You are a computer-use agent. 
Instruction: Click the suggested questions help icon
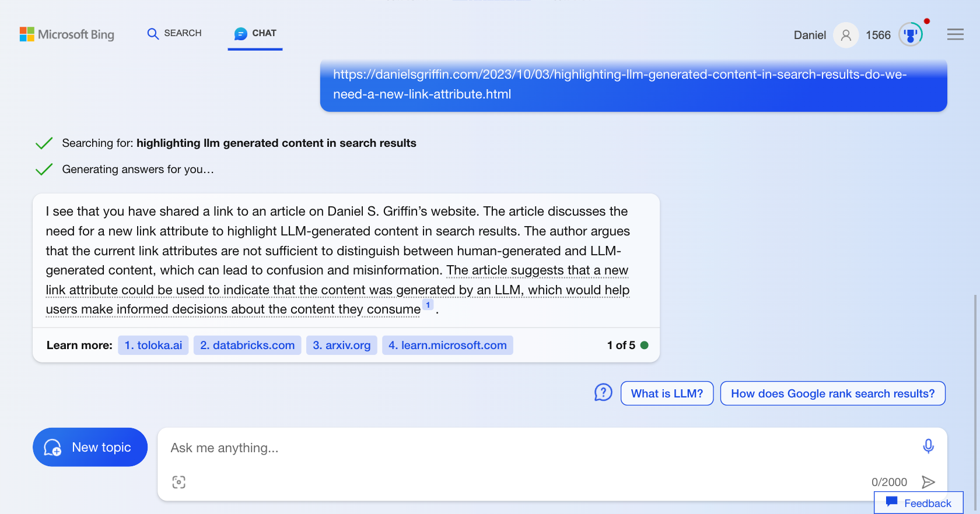pos(603,393)
